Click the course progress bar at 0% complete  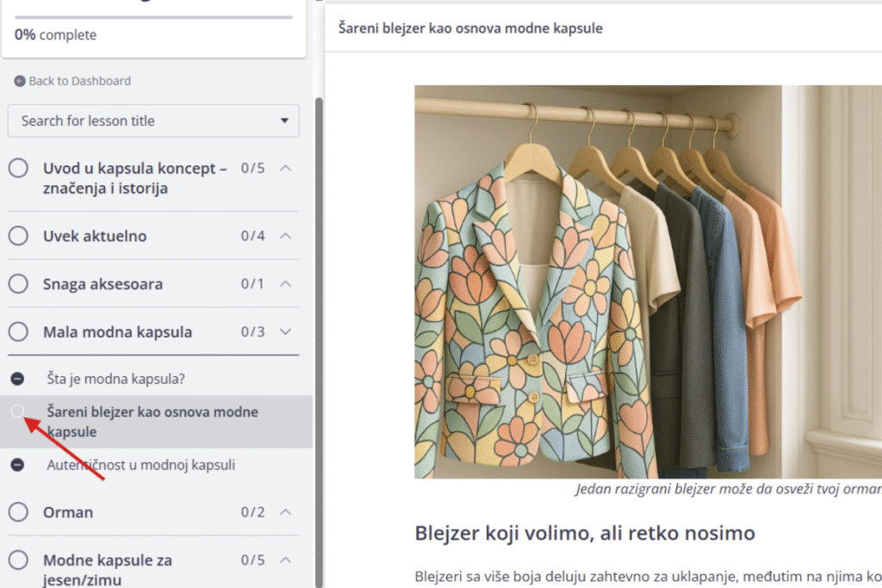click(153, 16)
